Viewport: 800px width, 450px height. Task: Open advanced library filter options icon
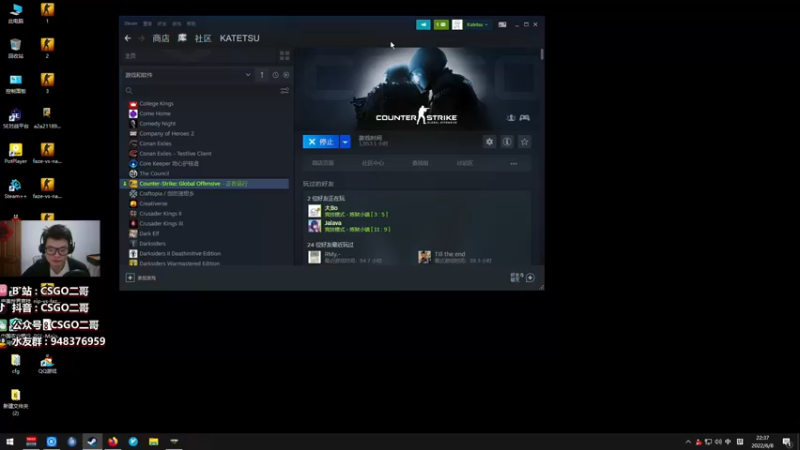pyautogui.click(x=284, y=90)
